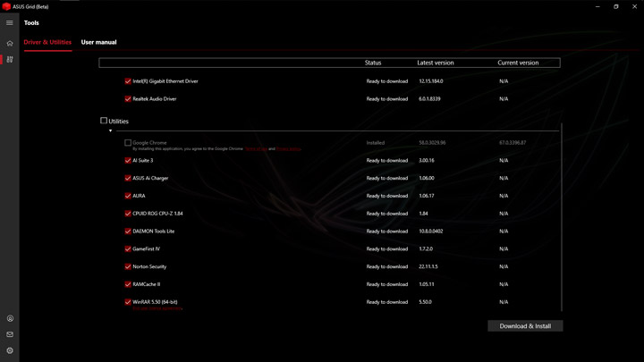Uncheck the Norton Security checkbox
This screenshot has width=644, height=362.
point(128,266)
